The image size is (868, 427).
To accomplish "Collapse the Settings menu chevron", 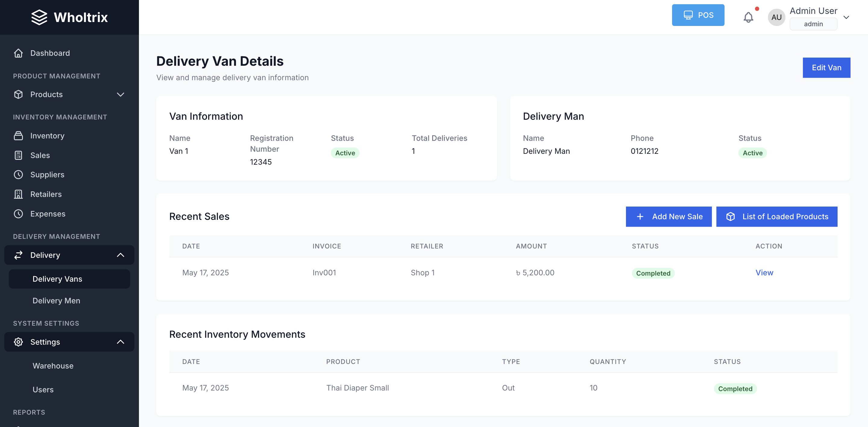I will (120, 342).
